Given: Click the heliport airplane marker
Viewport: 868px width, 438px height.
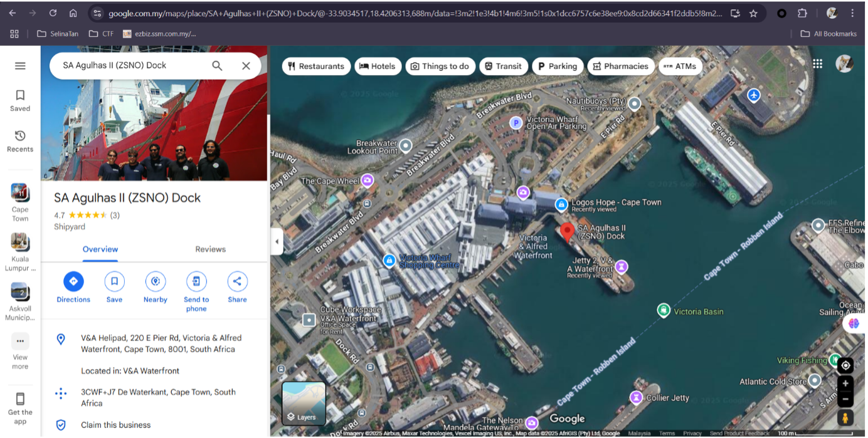Looking at the screenshot, I should tap(754, 95).
